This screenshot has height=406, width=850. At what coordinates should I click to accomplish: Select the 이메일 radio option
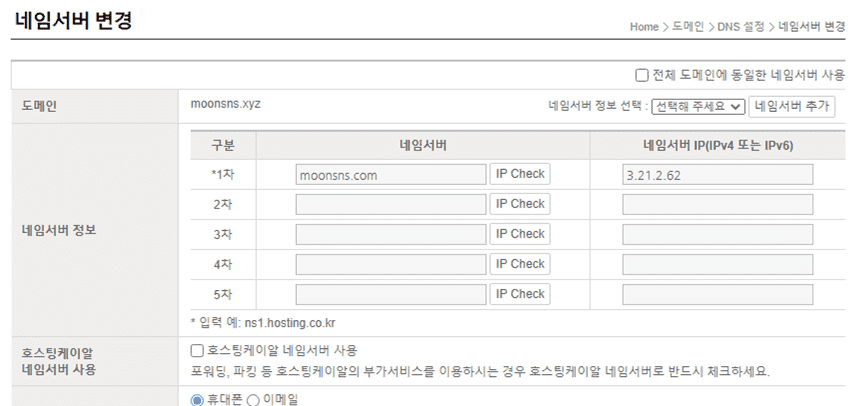pos(253,400)
